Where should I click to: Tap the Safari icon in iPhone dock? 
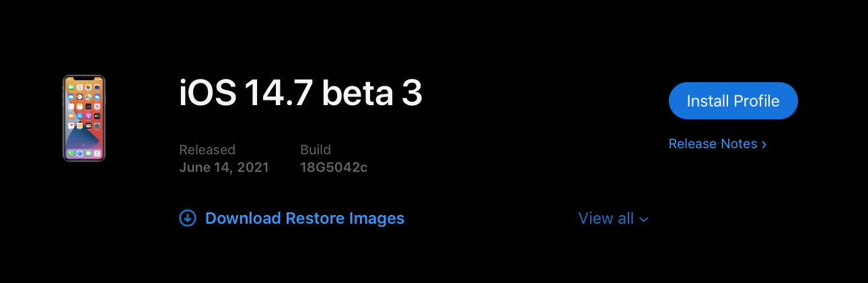(79, 154)
